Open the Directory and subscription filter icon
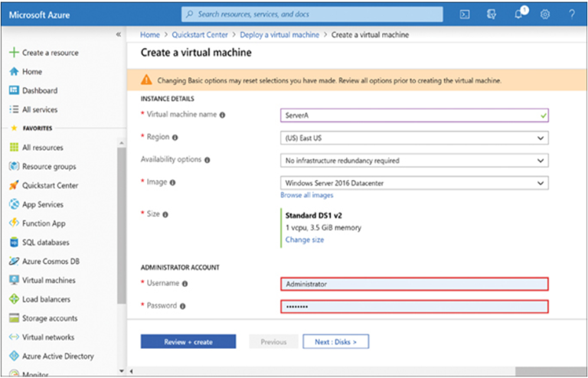Image resolution: width=588 pixels, height=378 pixels. 492,15
